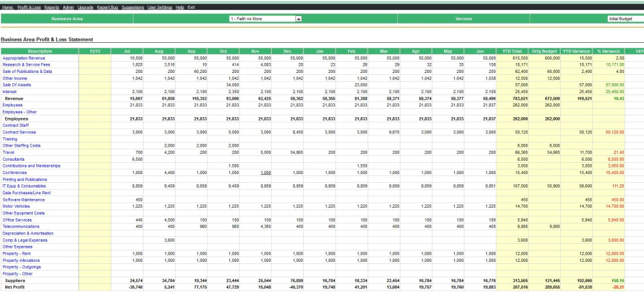Open the Reports menu
Viewport: 644px width, 292px height.
pos(52,7)
